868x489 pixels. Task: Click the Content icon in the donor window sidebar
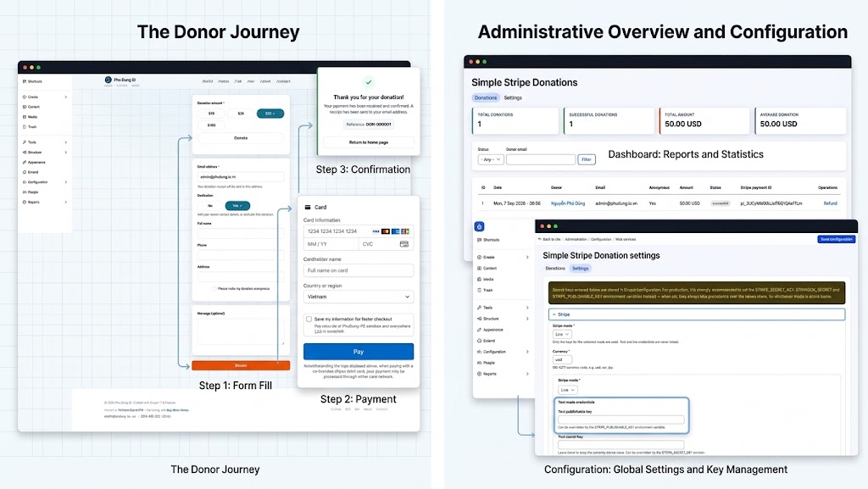[25, 107]
